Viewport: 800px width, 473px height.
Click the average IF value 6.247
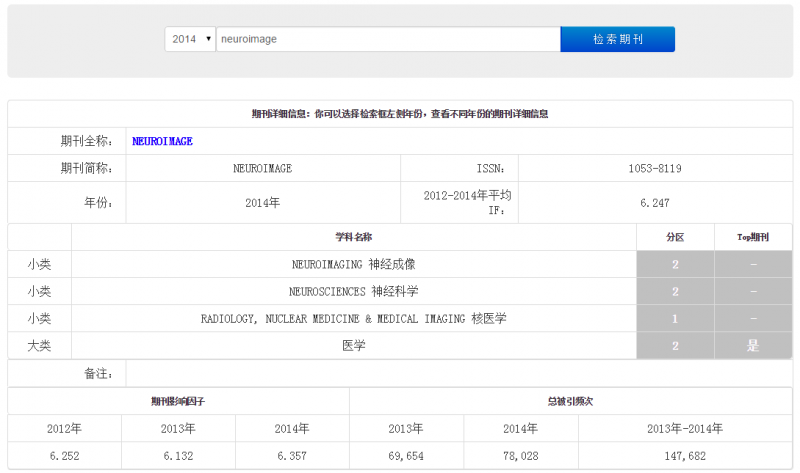(x=655, y=203)
